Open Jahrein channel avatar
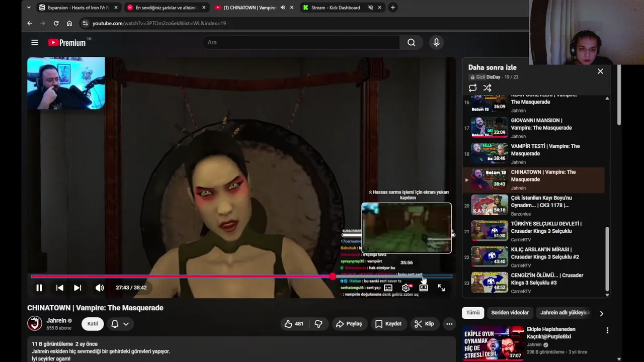 pyautogui.click(x=35, y=323)
